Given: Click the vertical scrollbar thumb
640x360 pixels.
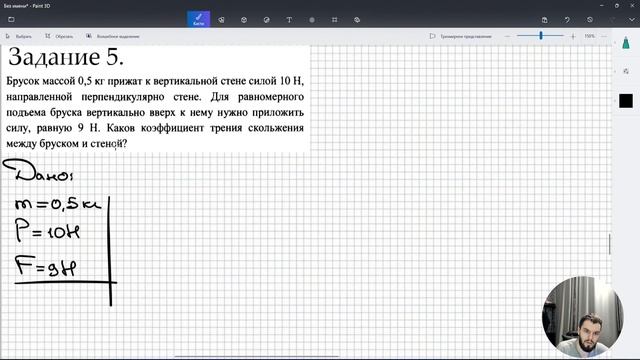Looking at the screenshot, I should pyautogui.click(x=609, y=244).
